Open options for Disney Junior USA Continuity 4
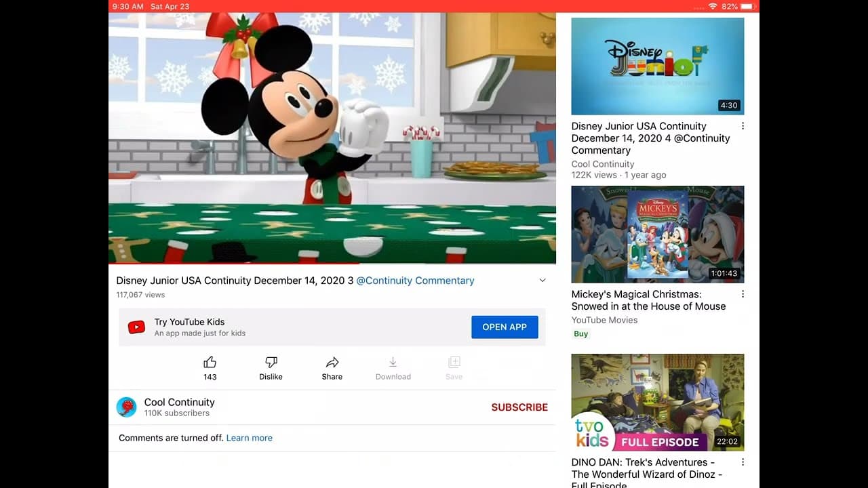Image resolution: width=868 pixels, height=488 pixels. 743,126
